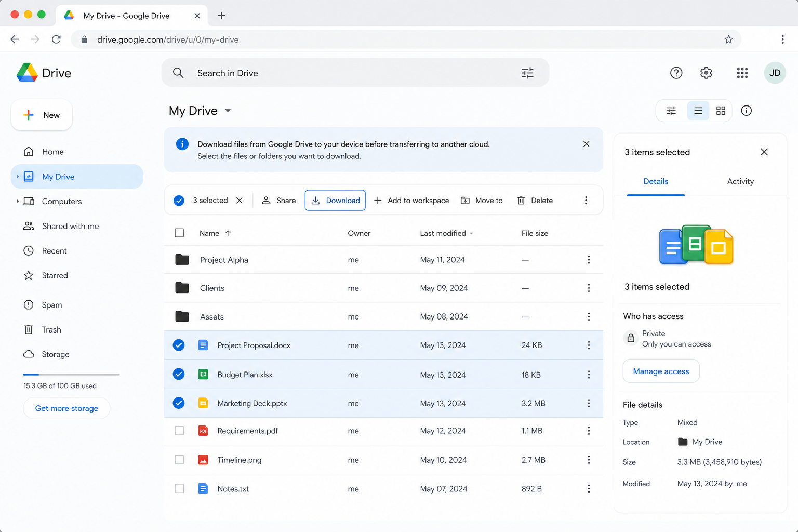Image resolution: width=798 pixels, height=532 pixels.
Task: Open Storage in sidebar
Action: tap(77, 354)
